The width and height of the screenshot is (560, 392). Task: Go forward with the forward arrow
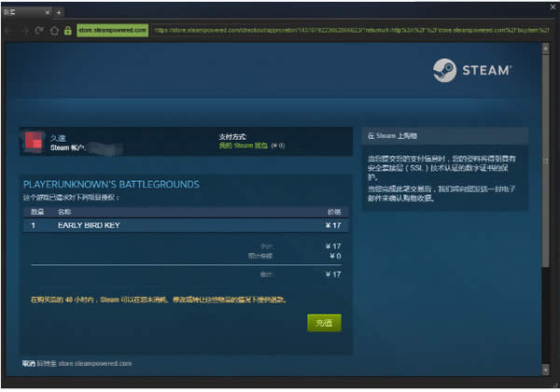coord(25,31)
